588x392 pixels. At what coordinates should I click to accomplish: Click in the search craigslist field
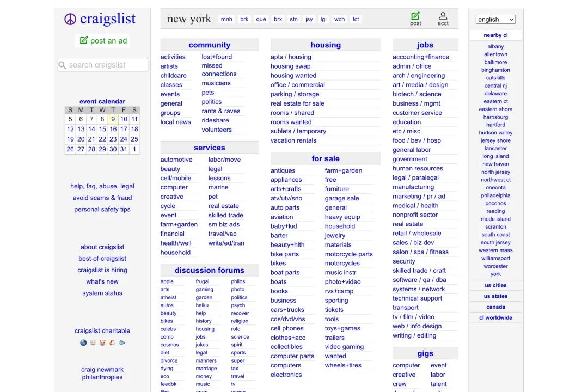tap(102, 65)
